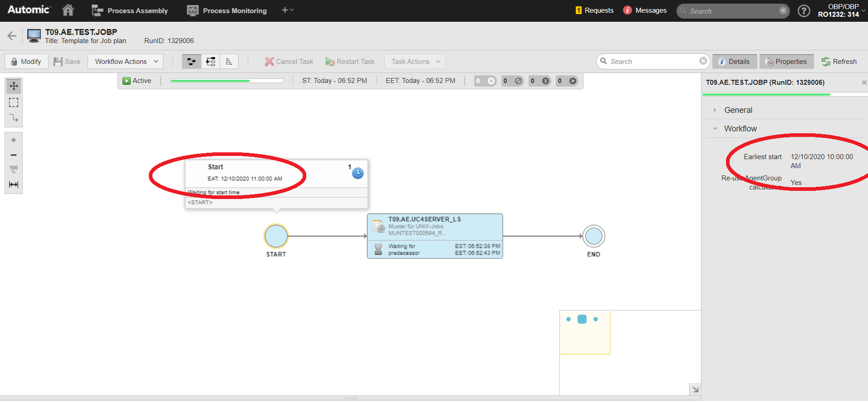
Task: Collapse the Workflow section
Action: pyautogui.click(x=740, y=129)
